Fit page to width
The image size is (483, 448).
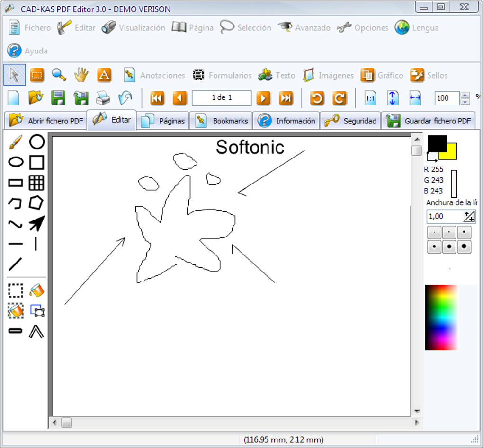(415, 98)
